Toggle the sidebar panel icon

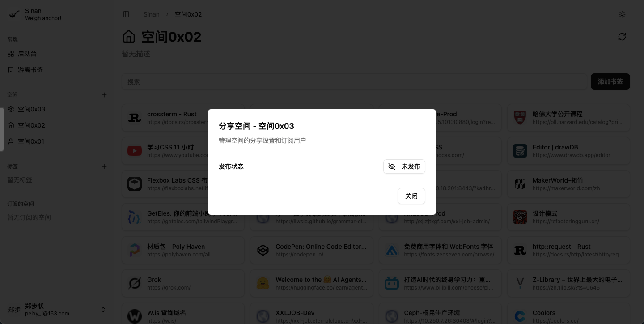pos(126,14)
